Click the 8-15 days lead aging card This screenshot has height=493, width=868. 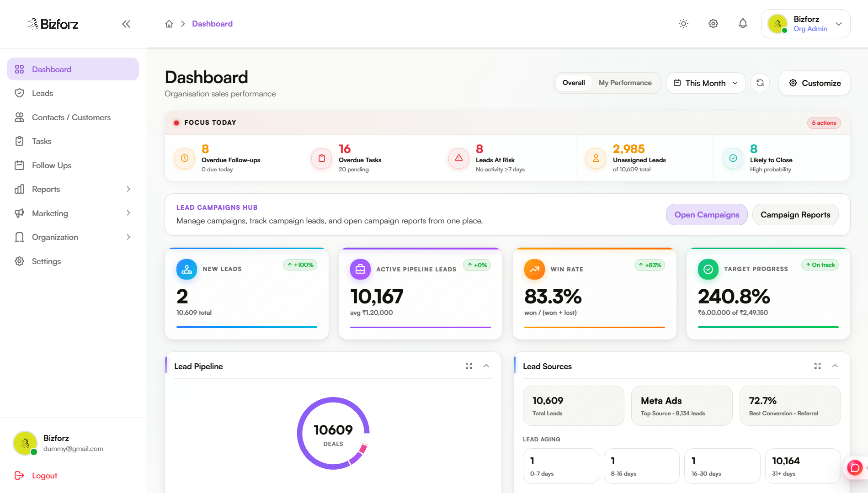coord(641,466)
